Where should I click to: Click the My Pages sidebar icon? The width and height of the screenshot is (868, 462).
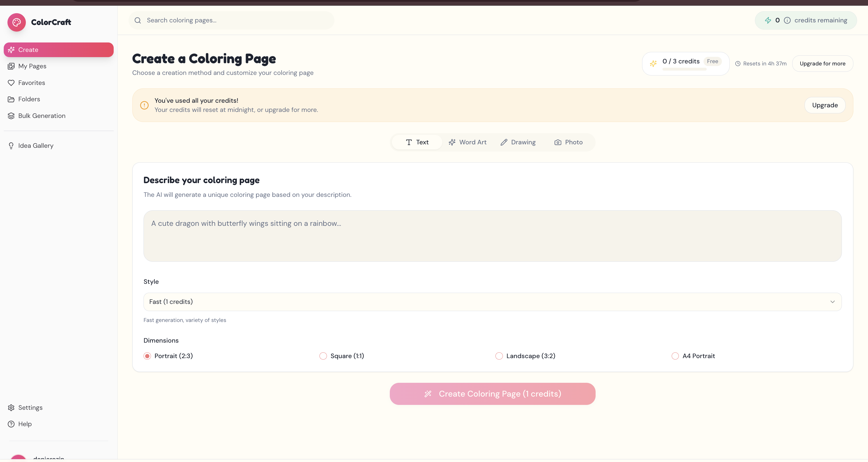(x=11, y=66)
